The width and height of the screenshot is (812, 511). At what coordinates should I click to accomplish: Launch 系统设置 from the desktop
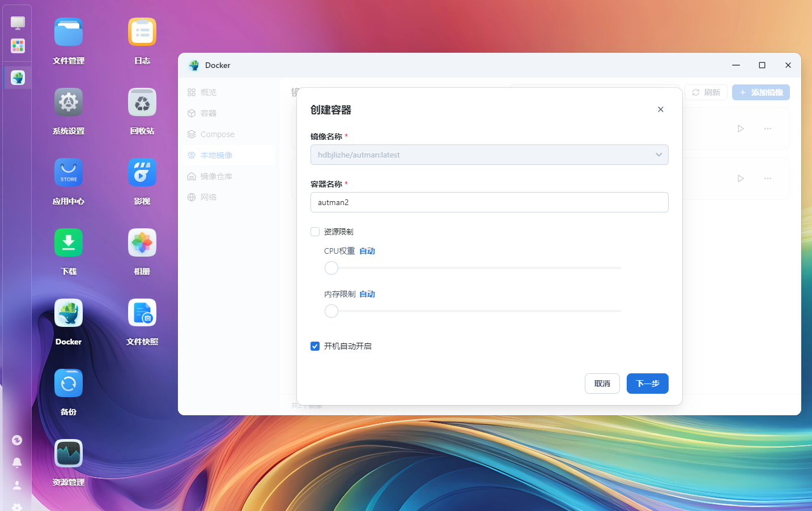click(x=69, y=103)
